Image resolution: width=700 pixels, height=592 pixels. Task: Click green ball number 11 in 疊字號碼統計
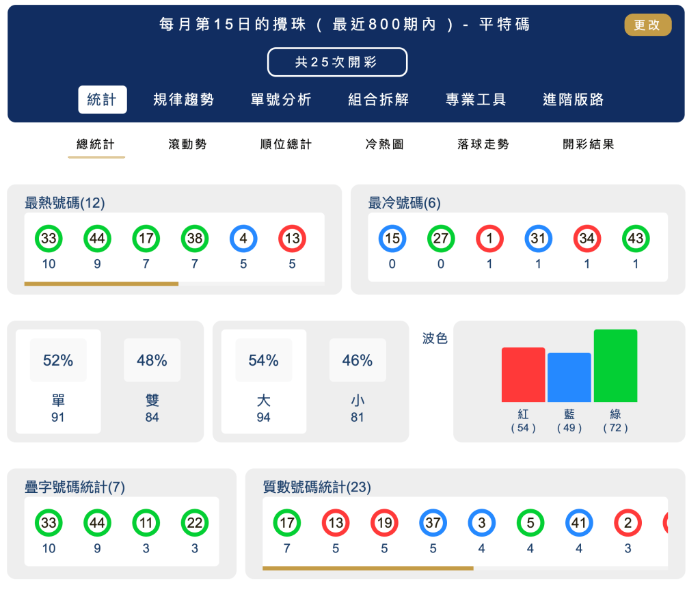click(146, 524)
